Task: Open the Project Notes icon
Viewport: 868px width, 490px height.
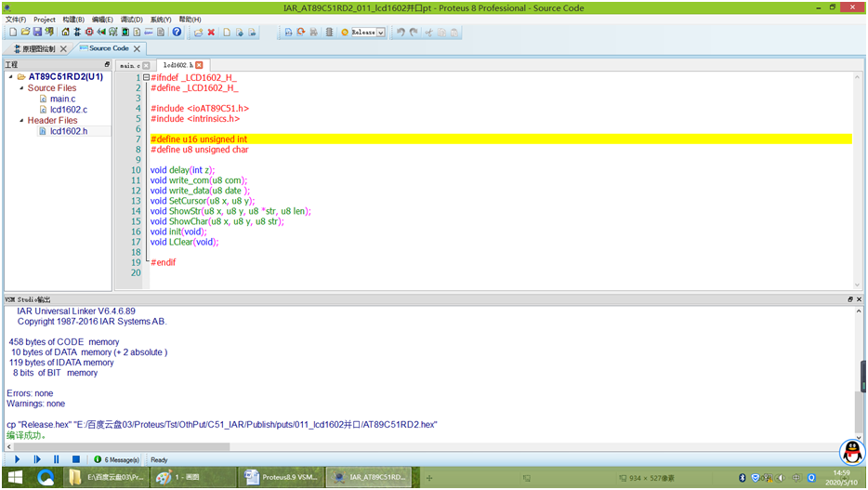Action: 161,33
